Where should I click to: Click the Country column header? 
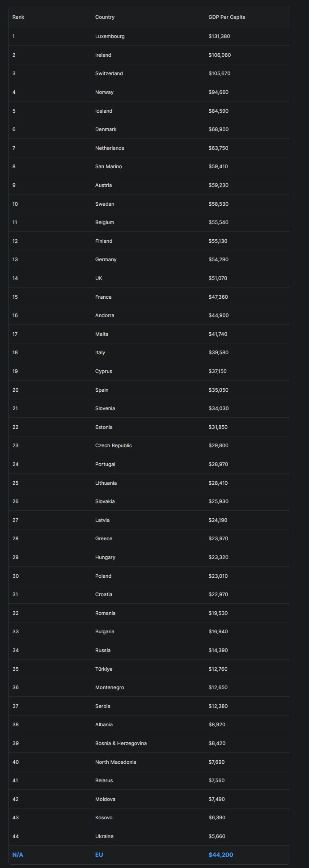click(105, 17)
